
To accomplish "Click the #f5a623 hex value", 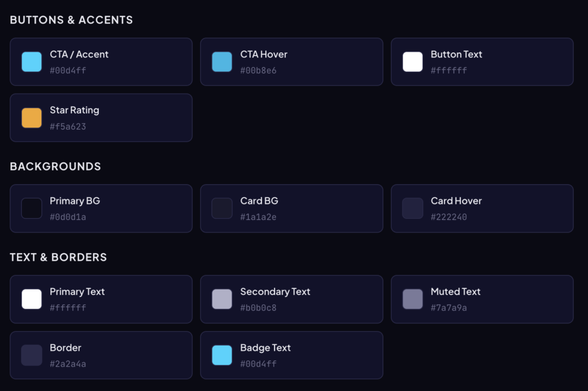I will coord(68,126).
